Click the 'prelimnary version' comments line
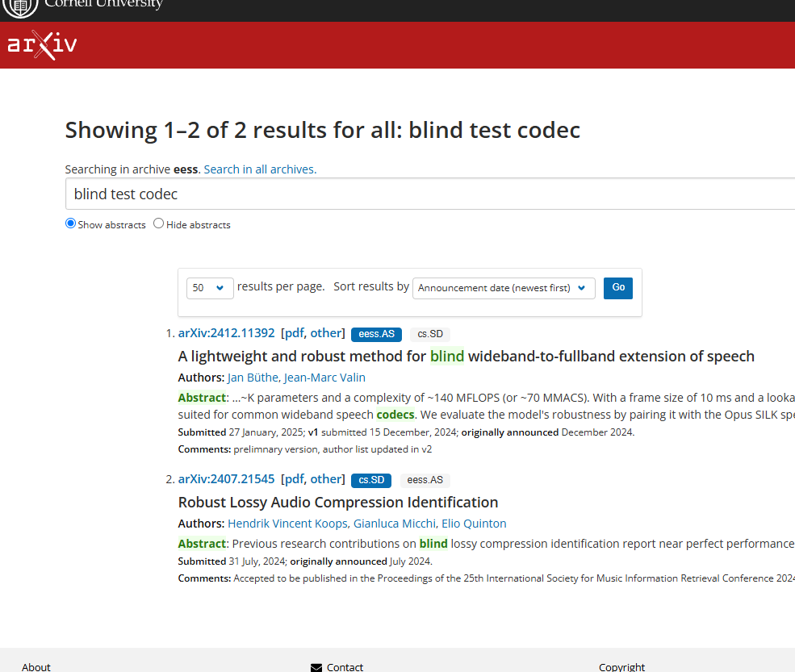Image resolution: width=795 pixels, height=672 pixels. (305, 449)
